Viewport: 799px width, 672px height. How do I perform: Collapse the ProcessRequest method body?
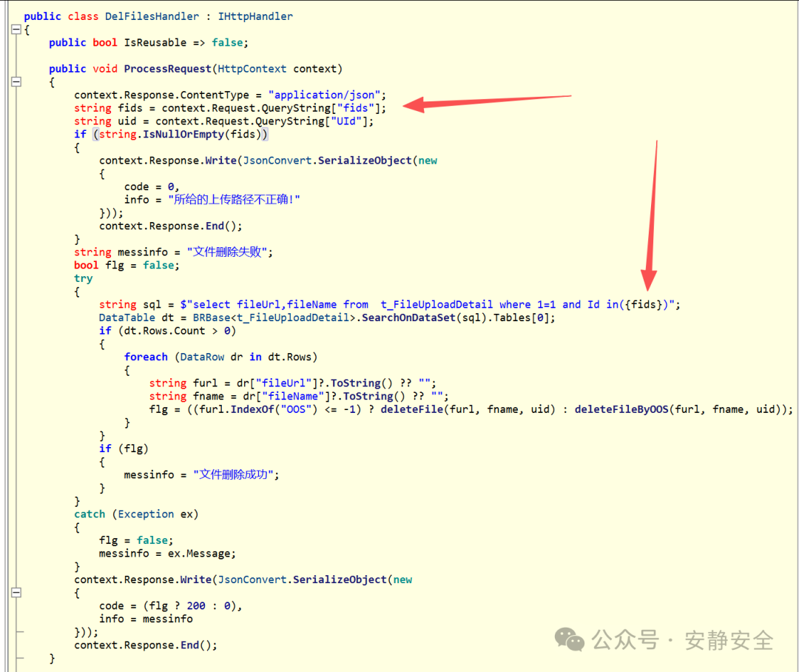(16, 81)
